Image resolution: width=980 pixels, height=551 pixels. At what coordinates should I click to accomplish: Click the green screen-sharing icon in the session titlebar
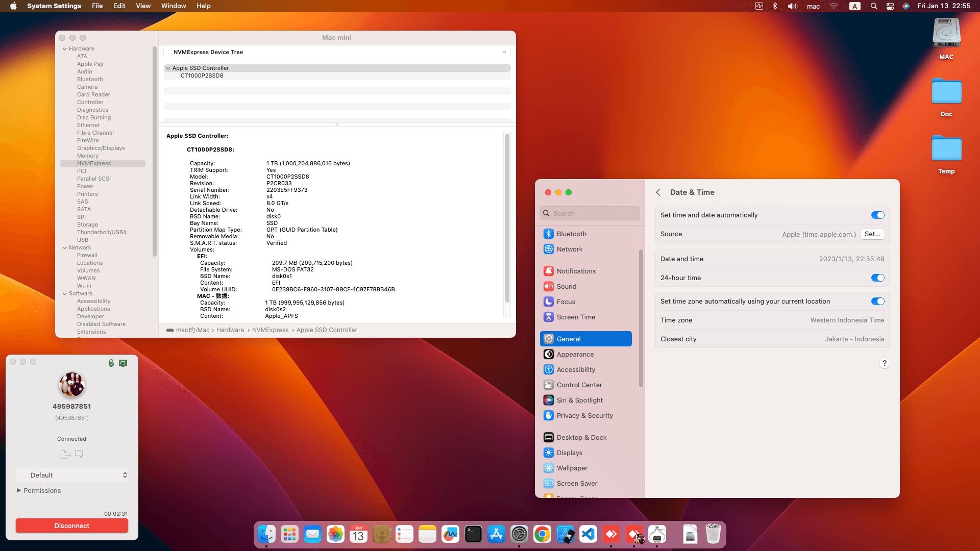(123, 363)
